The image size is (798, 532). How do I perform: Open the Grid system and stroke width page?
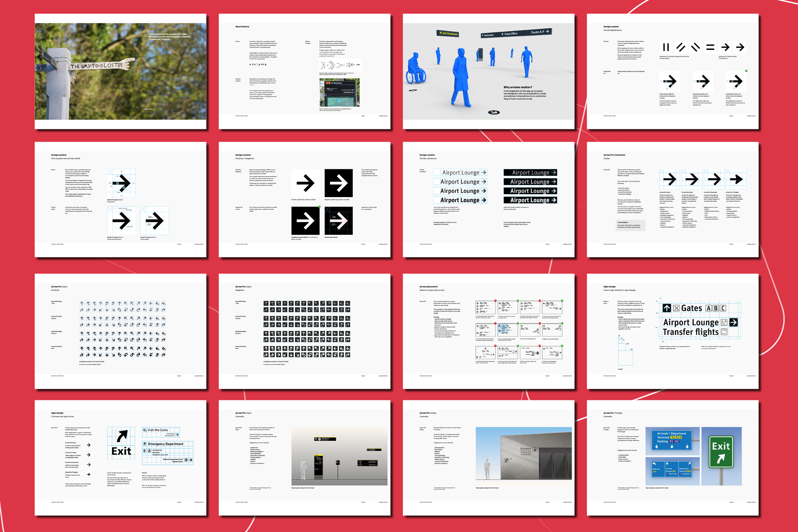pyautogui.click(x=120, y=199)
